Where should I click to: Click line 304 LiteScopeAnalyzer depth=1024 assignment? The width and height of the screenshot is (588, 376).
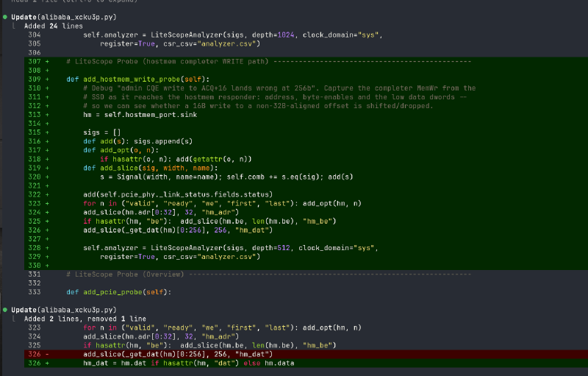233,35
